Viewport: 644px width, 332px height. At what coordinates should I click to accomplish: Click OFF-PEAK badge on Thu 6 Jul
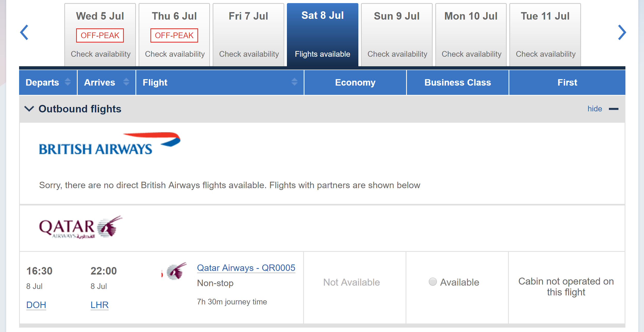pyautogui.click(x=174, y=35)
